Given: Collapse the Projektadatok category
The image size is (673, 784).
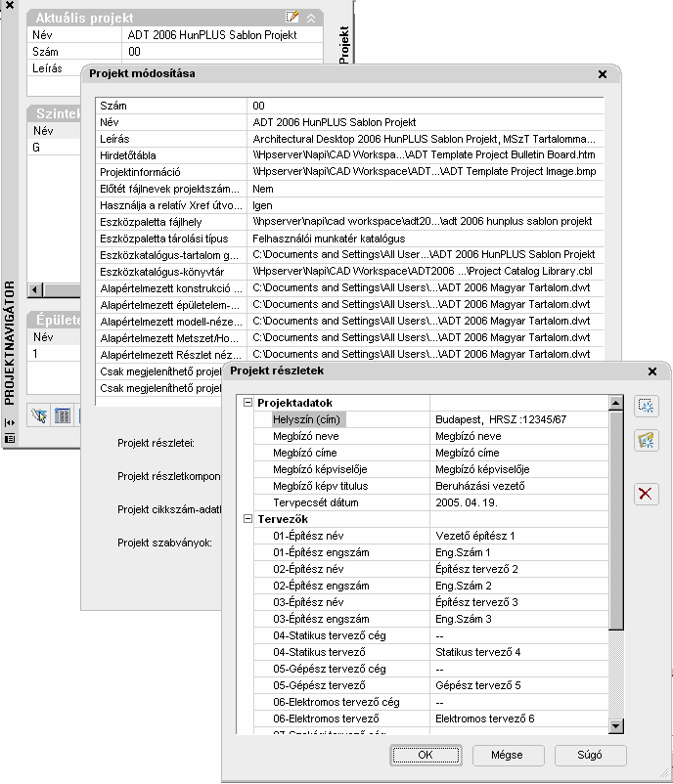Looking at the screenshot, I should 247,402.
